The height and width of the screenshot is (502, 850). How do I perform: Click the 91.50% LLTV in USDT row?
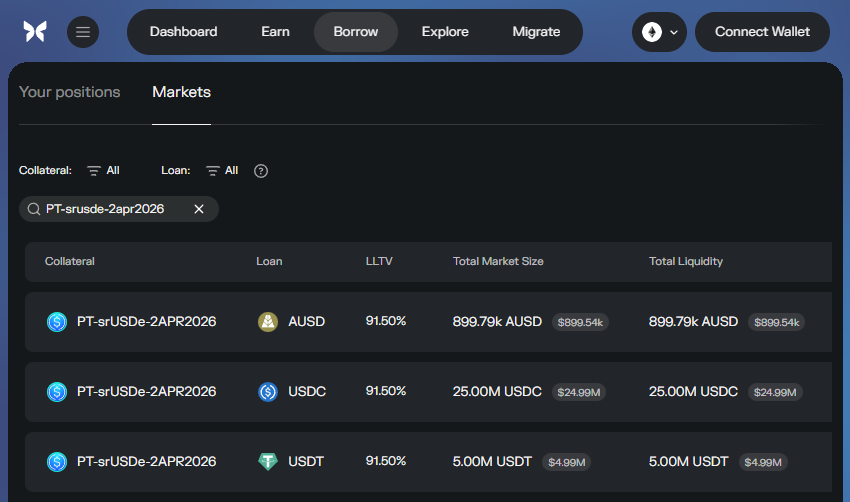pyautogui.click(x=385, y=461)
